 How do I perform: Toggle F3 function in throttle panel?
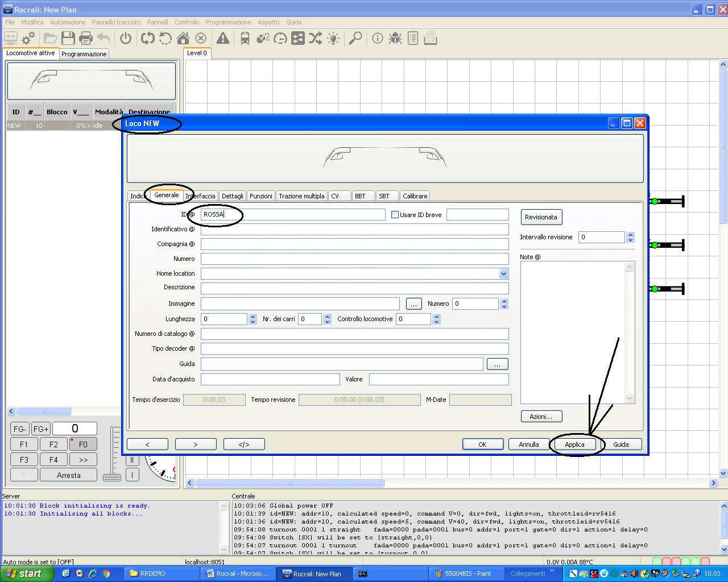click(x=24, y=460)
